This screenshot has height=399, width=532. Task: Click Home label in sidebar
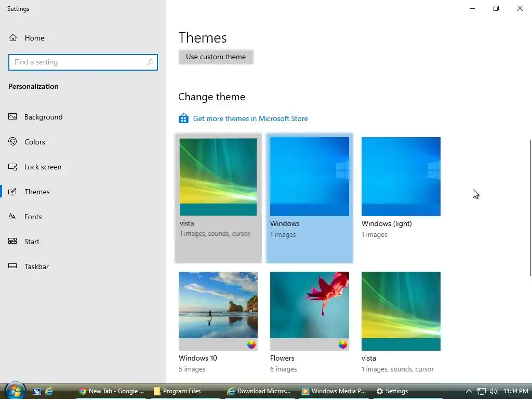click(34, 38)
